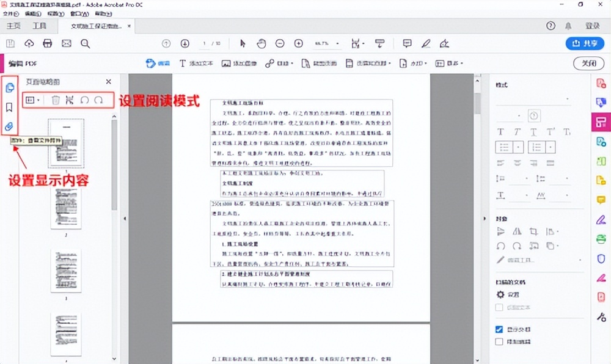Toggle the checked 显示外框 checkbox
Viewport: 611px width, 364px height.
(x=499, y=329)
